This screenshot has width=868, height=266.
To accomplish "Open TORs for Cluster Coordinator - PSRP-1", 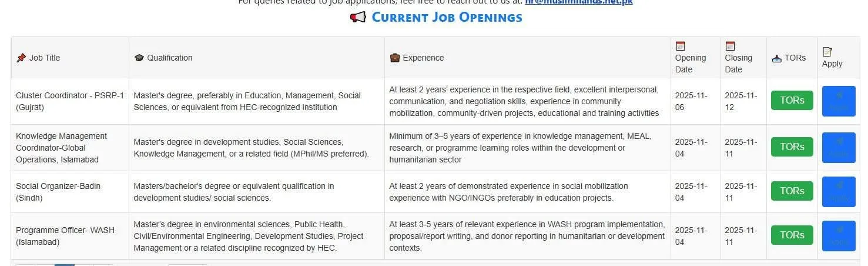I will tap(792, 101).
